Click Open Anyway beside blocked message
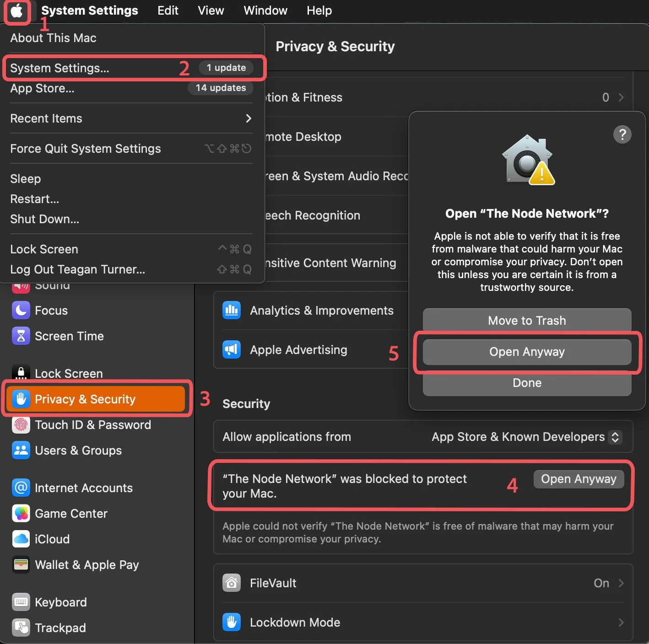Image resolution: width=649 pixels, height=644 pixels. click(x=579, y=479)
